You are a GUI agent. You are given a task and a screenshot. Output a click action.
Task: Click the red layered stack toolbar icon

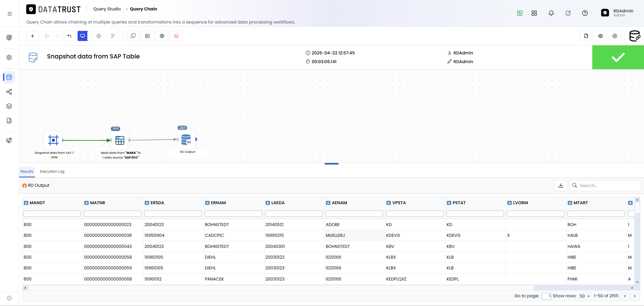(x=176, y=36)
